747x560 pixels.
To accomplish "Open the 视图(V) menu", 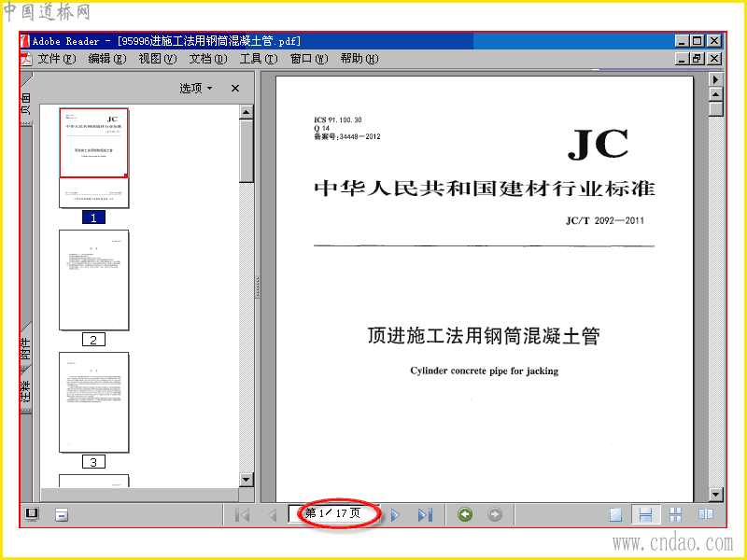I will [157, 59].
